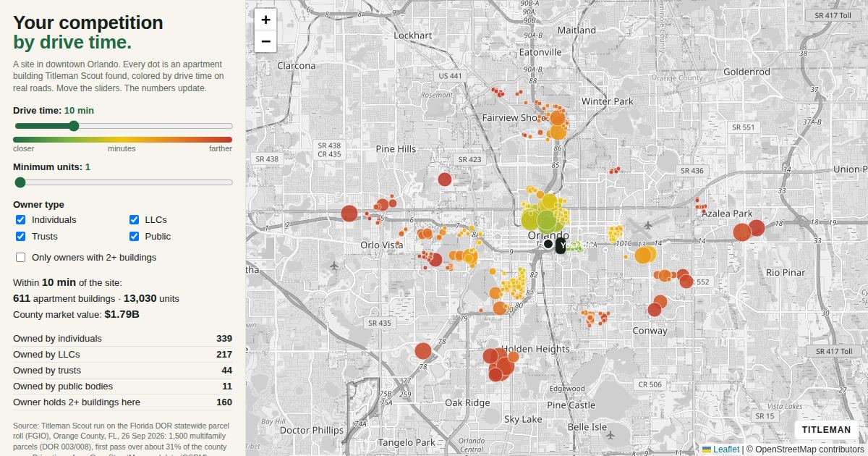The width and height of the screenshot is (868, 456).
Task: Enable Only owners with 2+ buildings
Action: point(20,258)
